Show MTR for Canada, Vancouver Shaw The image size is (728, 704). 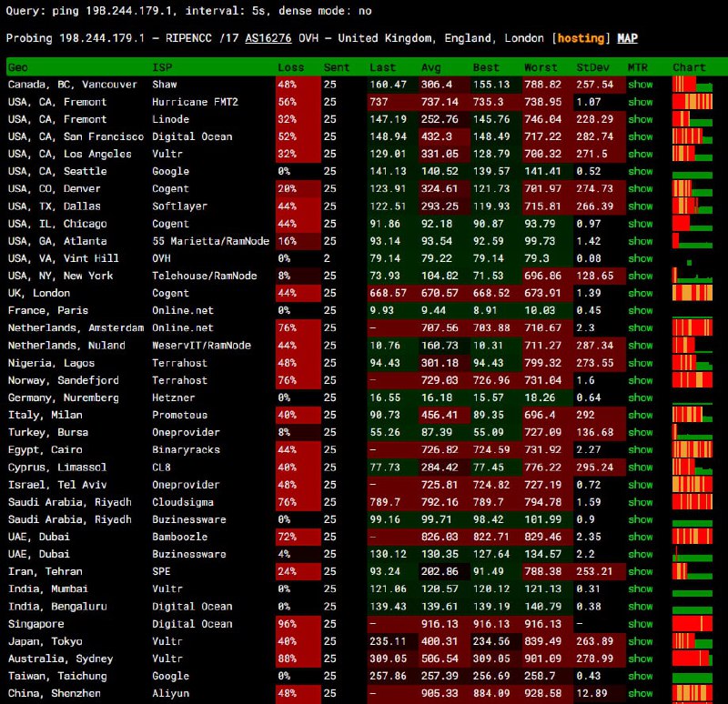(640, 85)
